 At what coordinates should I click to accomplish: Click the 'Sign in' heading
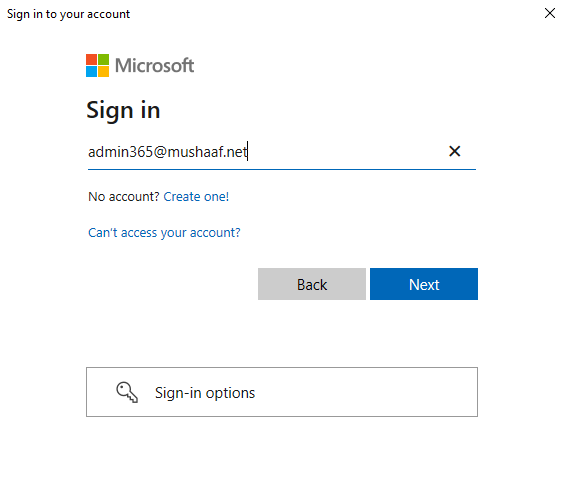(123, 110)
